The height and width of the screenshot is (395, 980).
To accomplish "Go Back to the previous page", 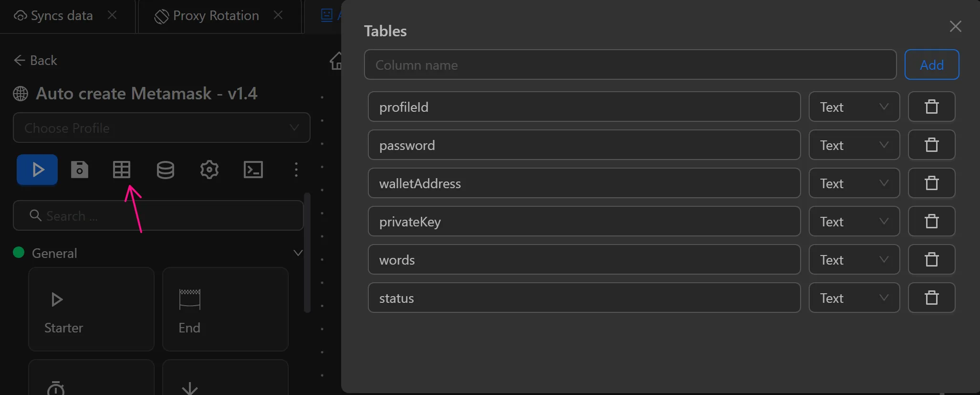I will coord(36,61).
